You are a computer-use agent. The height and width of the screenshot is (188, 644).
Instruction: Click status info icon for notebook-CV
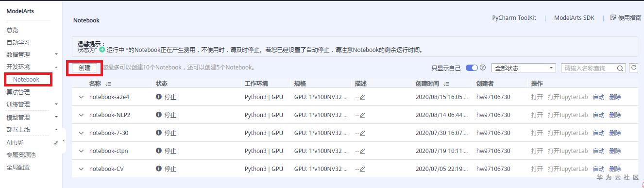(159, 169)
